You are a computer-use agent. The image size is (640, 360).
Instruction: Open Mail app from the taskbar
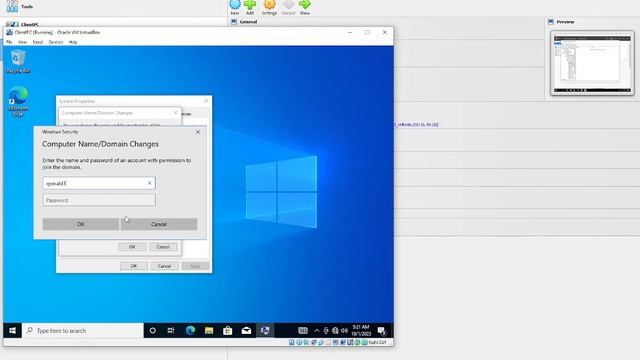246,331
